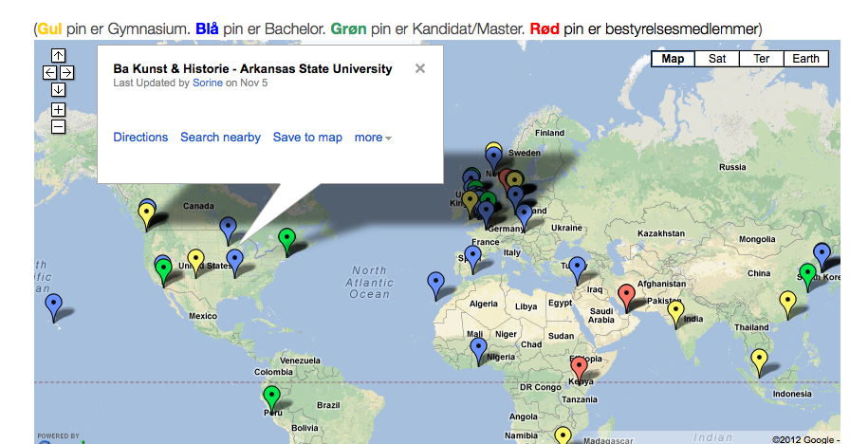Click the Save to map link
Image resolution: width=868 pixels, height=444 pixels.
[307, 138]
